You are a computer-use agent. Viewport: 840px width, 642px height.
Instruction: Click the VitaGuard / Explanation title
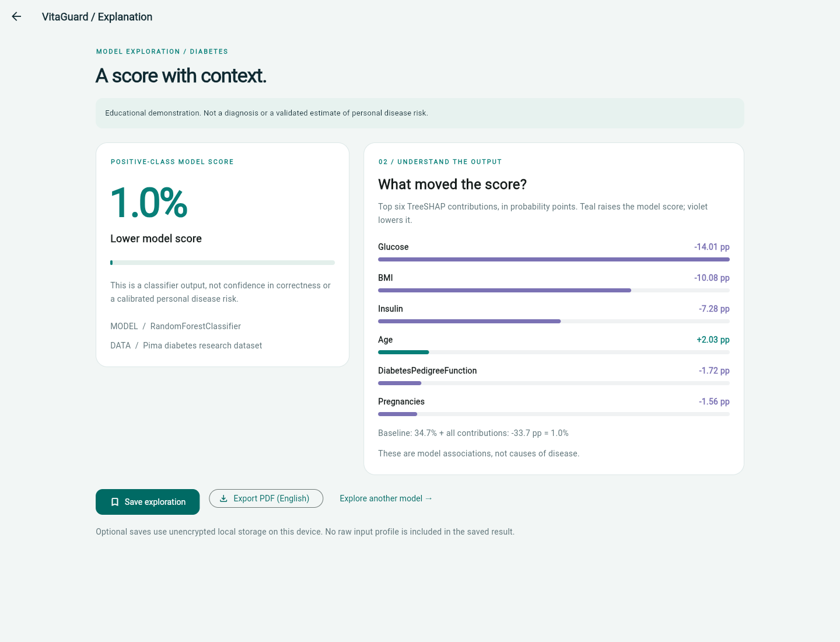97,17
